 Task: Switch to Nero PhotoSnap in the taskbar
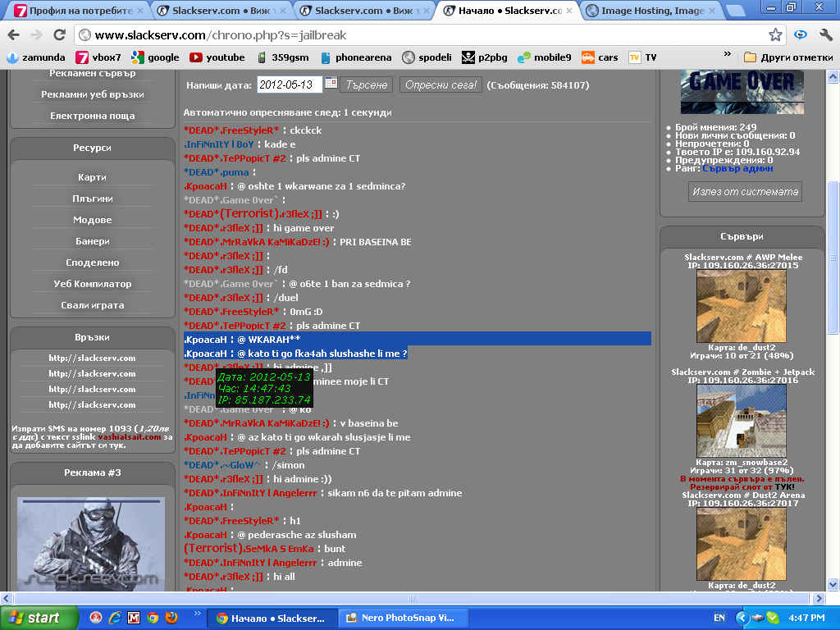pos(404,618)
